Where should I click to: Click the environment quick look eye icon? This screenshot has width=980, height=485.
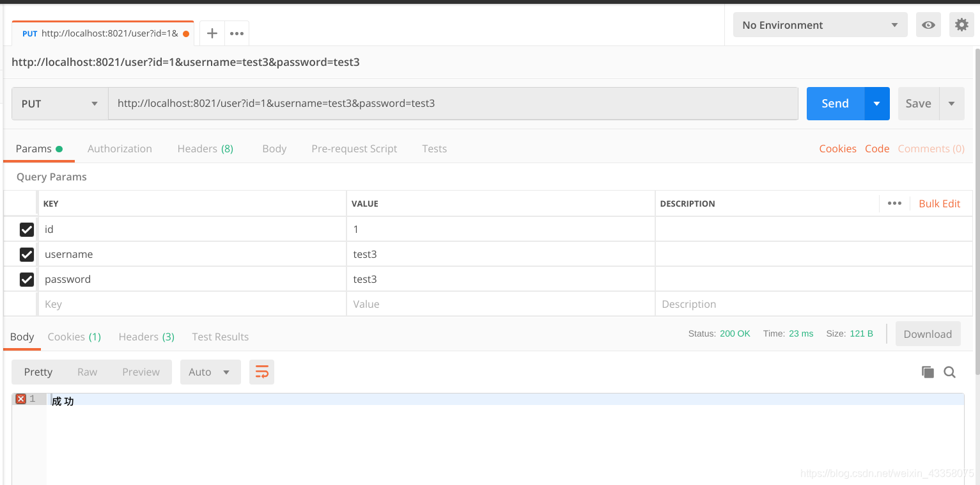tap(928, 25)
